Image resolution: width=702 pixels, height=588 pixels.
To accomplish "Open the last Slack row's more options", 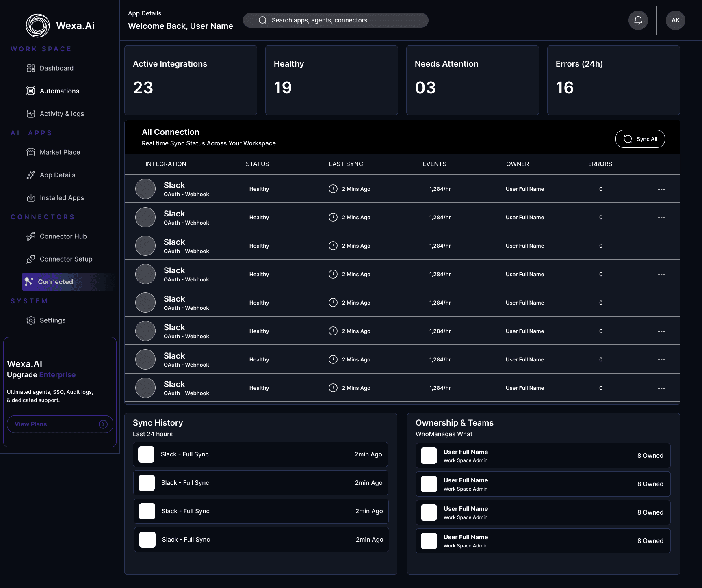I will point(661,388).
